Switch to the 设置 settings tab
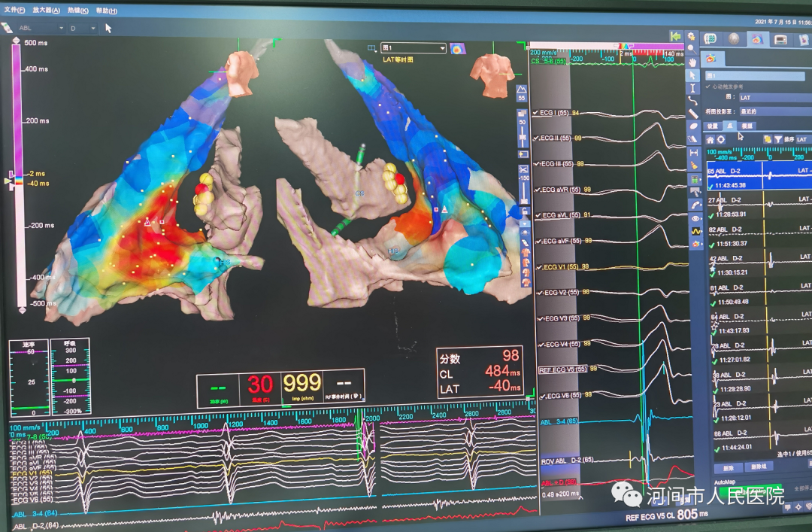 [713, 126]
